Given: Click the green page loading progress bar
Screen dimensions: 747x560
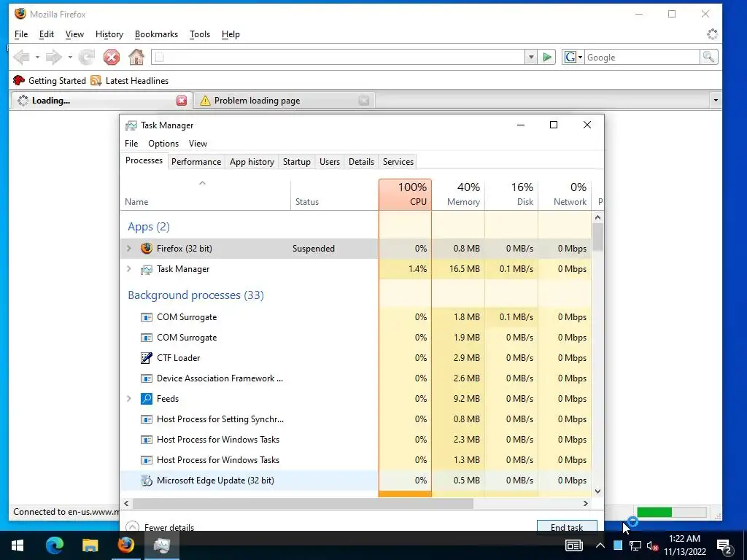Looking at the screenshot, I should [x=671, y=513].
